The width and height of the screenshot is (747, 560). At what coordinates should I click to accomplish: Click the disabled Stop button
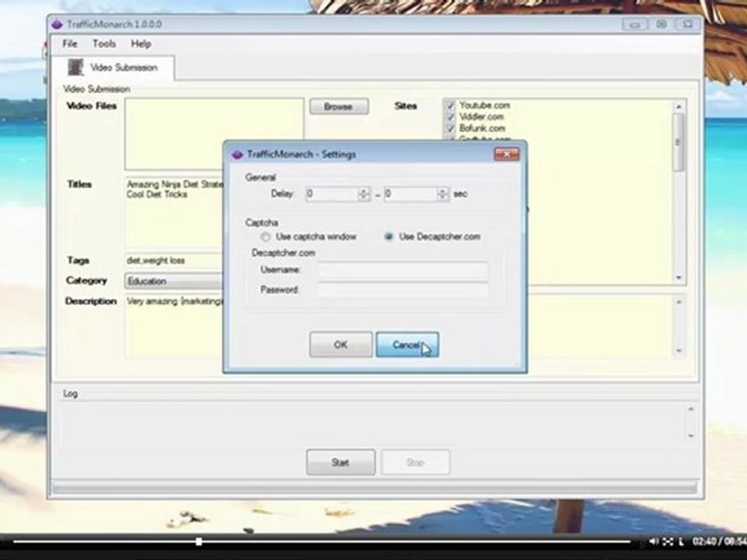416,462
